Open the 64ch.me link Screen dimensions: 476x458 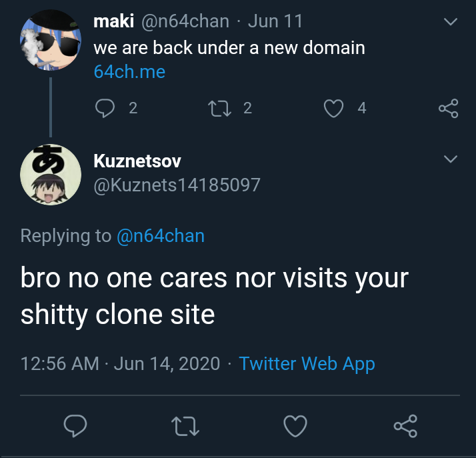(129, 72)
